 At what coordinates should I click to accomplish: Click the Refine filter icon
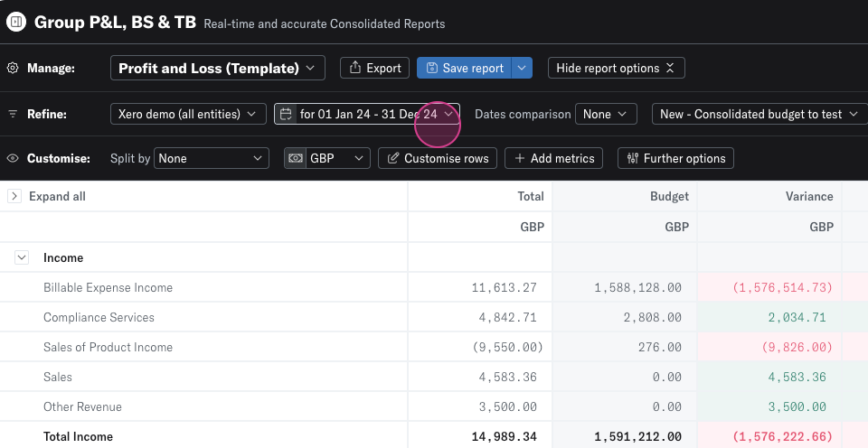click(x=13, y=115)
